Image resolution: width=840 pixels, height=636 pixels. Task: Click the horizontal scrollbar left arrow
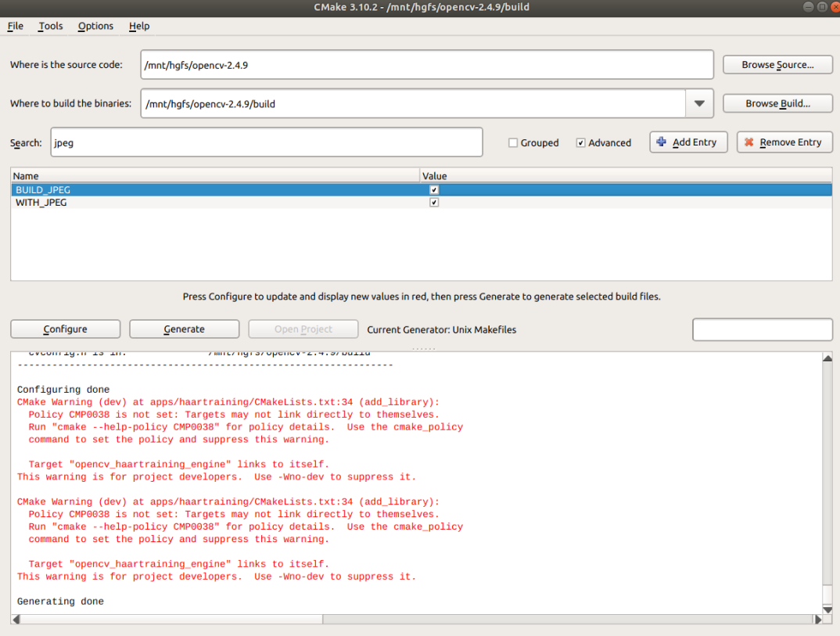coord(16,620)
